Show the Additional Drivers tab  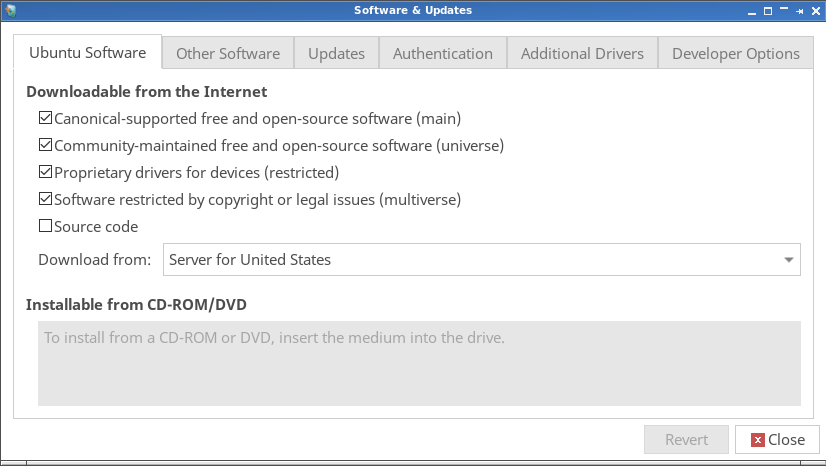583,53
